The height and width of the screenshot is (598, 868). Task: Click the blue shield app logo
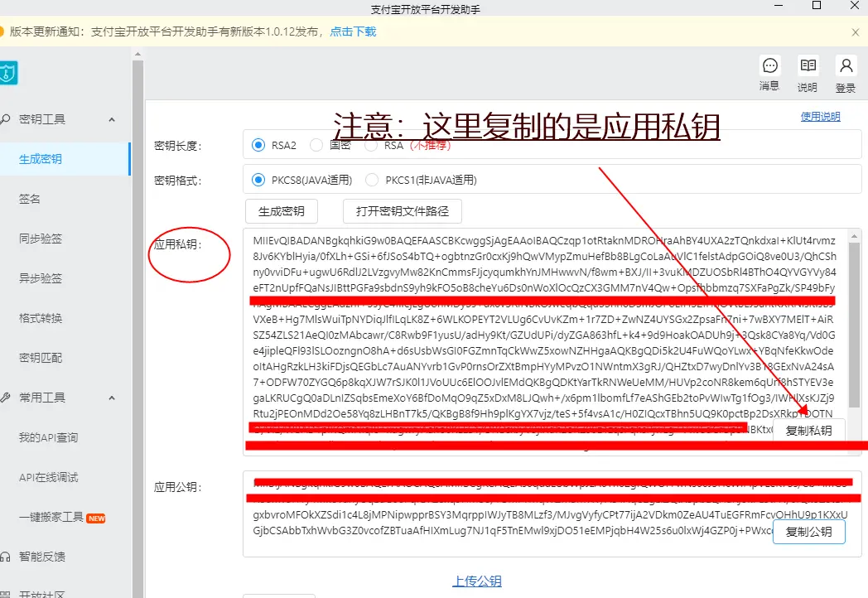(x=7, y=73)
